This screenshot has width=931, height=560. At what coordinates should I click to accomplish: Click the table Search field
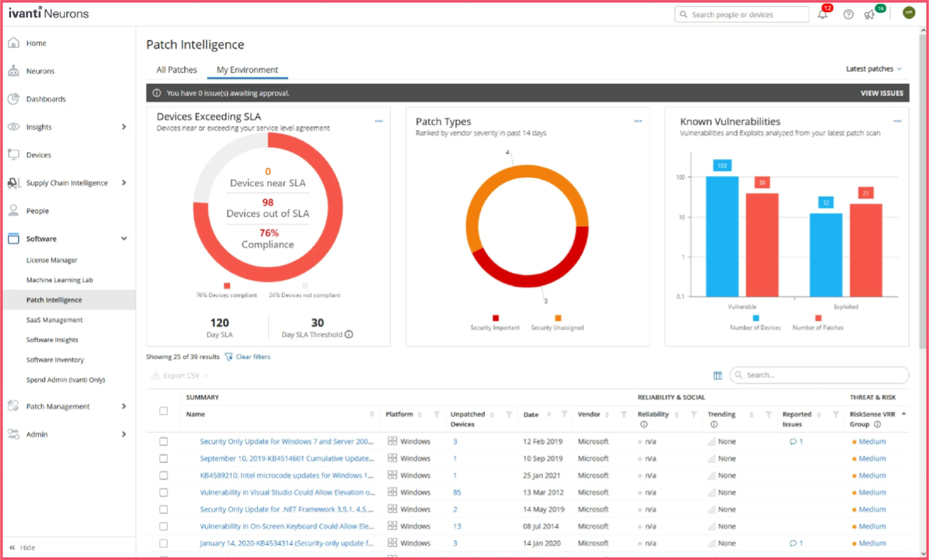click(819, 375)
